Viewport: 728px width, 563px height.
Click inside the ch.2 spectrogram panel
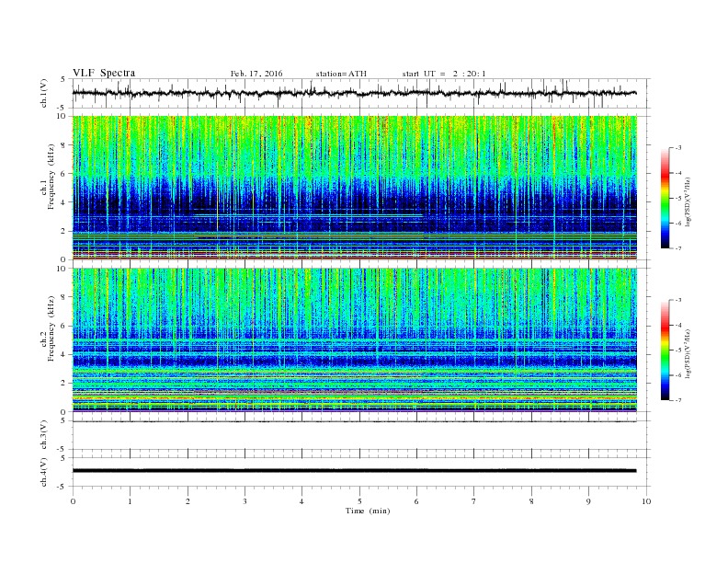pyautogui.click(x=355, y=340)
